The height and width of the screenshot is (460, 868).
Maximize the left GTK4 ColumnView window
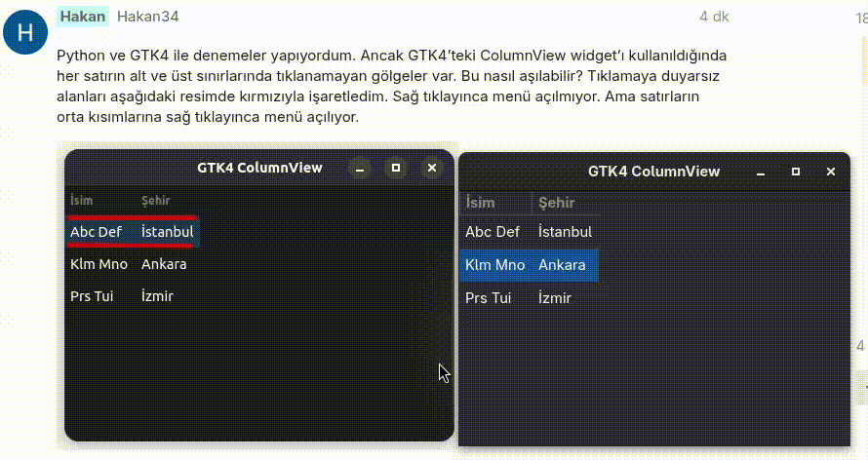tap(396, 169)
